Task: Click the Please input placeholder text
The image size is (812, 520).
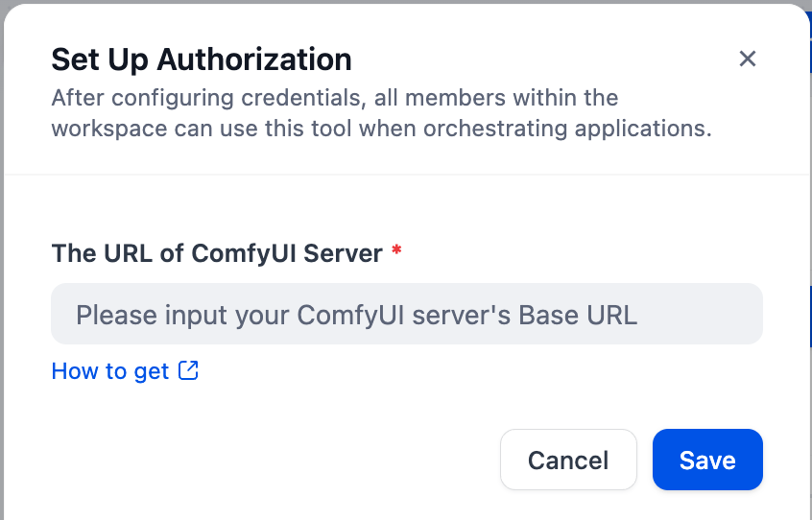Action: [x=356, y=315]
